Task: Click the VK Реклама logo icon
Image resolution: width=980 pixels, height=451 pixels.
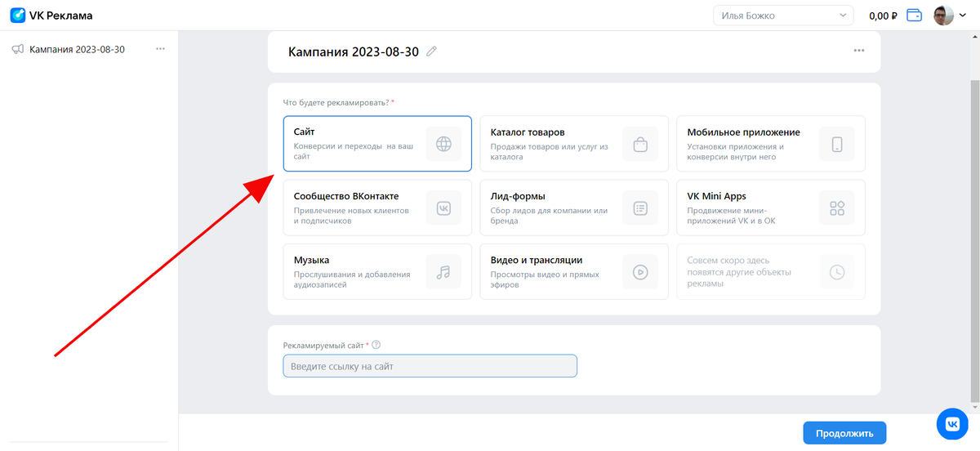Action: coord(18,16)
